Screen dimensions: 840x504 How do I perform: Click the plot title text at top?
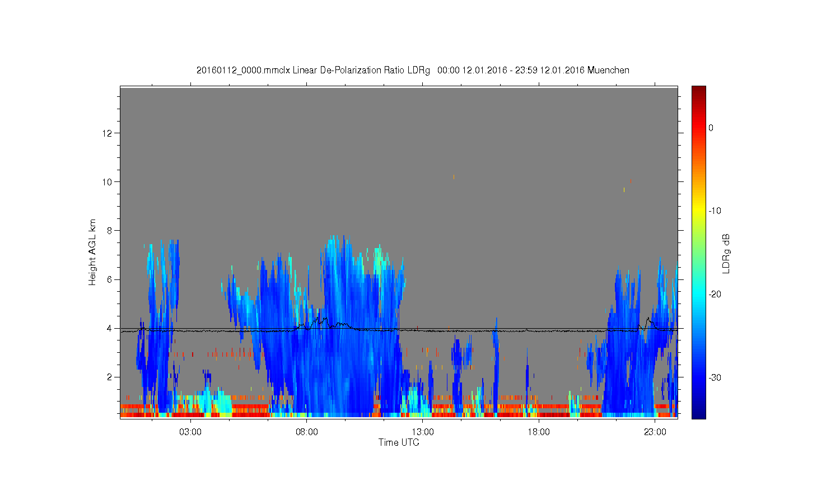413,71
